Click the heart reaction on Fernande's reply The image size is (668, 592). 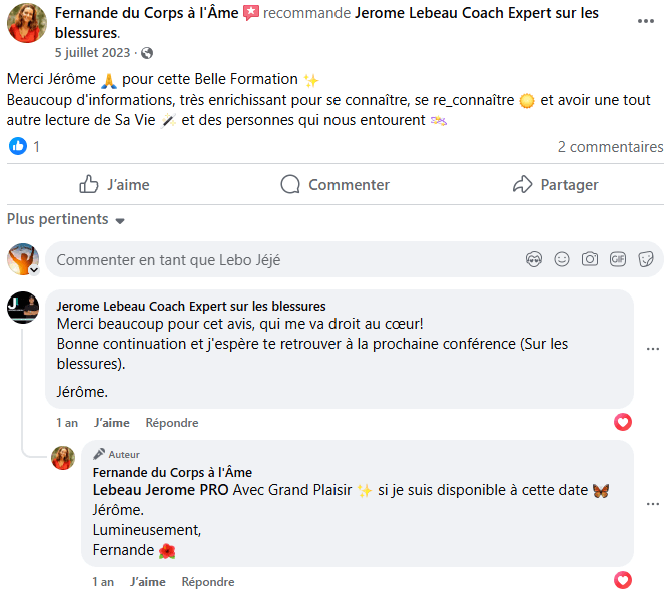623,581
